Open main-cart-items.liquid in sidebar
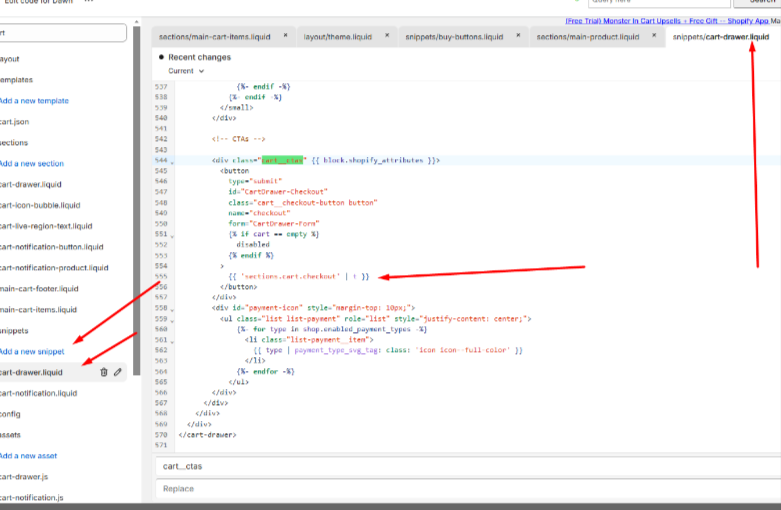The width and height of the screenshot is (781, 510). [x=38, y=310]
